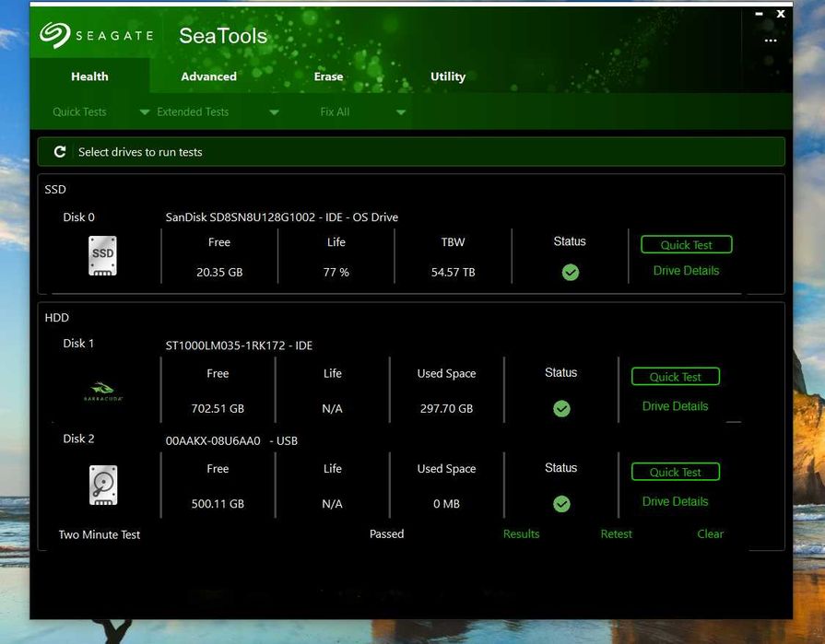Image resolution: width=825 pixels, height=644 pixels.
Task: Expand the Extended Tests dropdown arrow
Action: pyautogui.click(x=274, y=112)
